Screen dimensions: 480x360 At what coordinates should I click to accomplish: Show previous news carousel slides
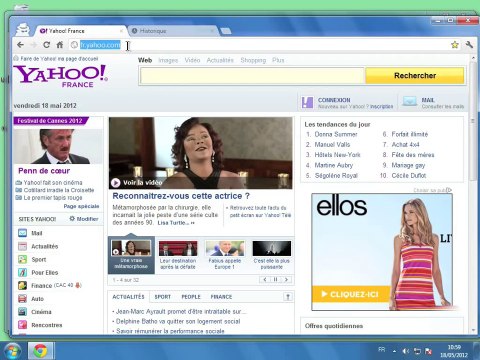click(x=265, y=280)
